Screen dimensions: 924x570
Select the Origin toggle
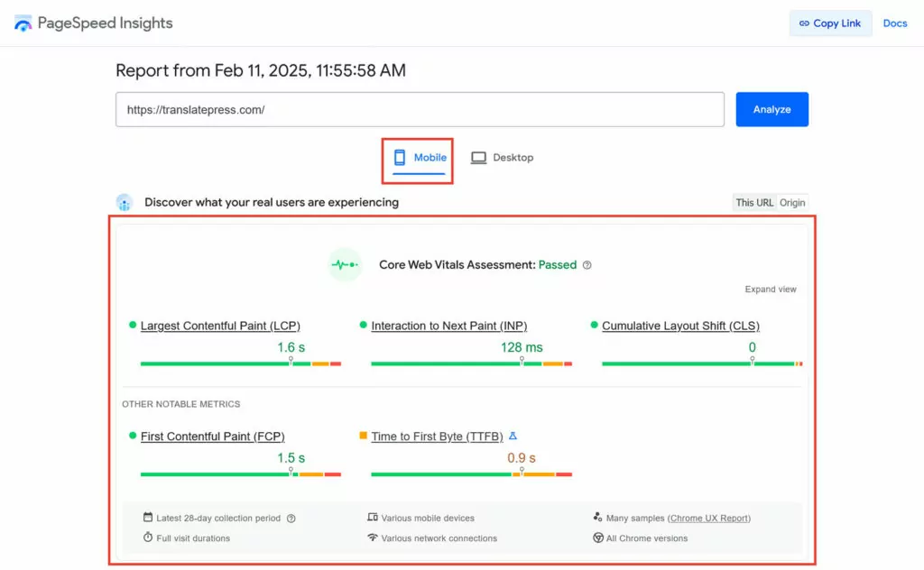792,203
